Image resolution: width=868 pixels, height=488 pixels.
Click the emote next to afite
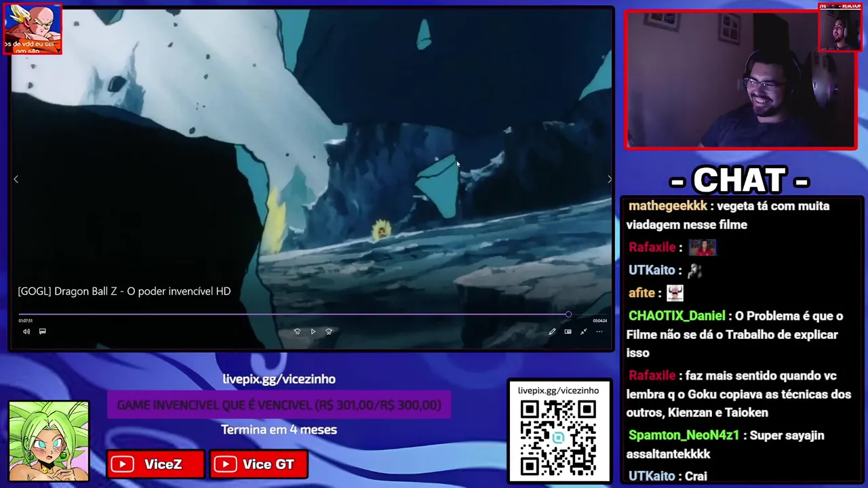675,293
